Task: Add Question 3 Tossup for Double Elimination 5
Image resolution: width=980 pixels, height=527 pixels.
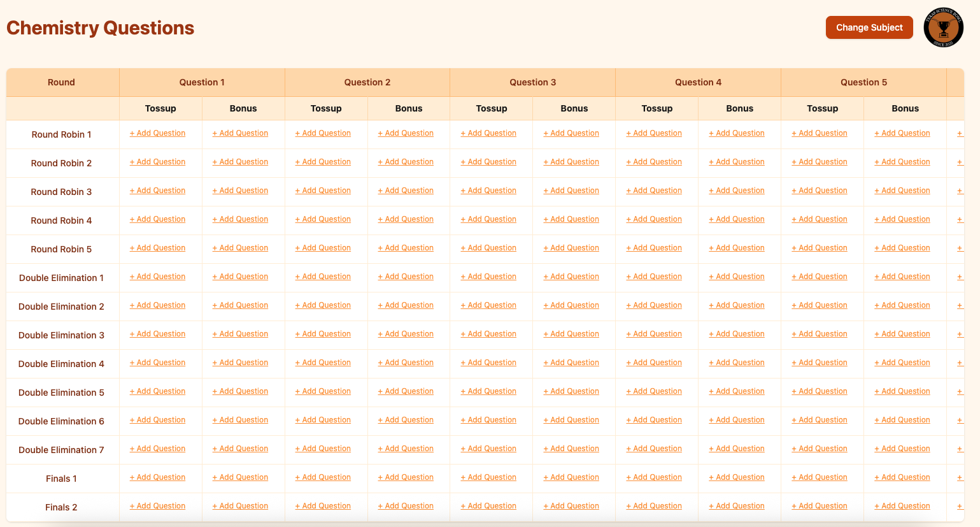Action: pyautogui.click(x=488, y=391)
